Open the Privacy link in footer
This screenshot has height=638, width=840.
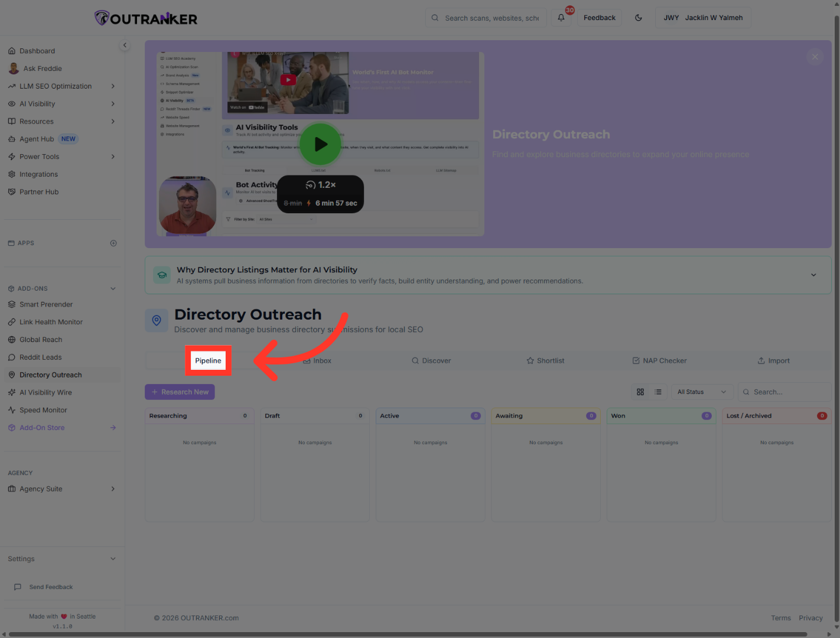[x=810, y=618]
